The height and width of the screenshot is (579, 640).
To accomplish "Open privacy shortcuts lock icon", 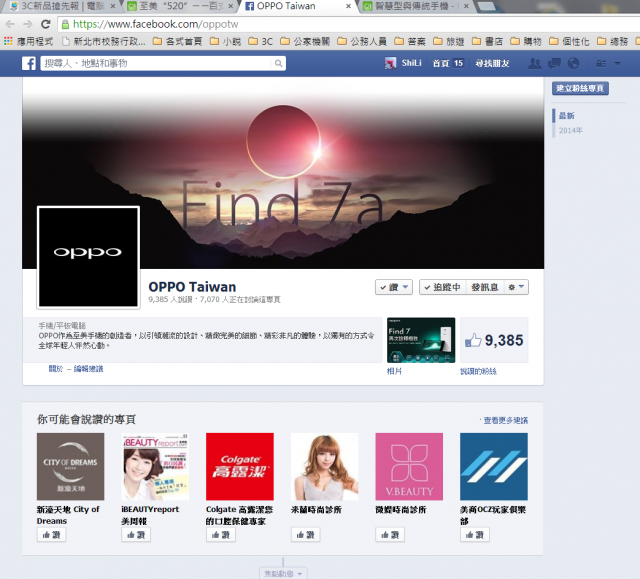I will [601, 64].
